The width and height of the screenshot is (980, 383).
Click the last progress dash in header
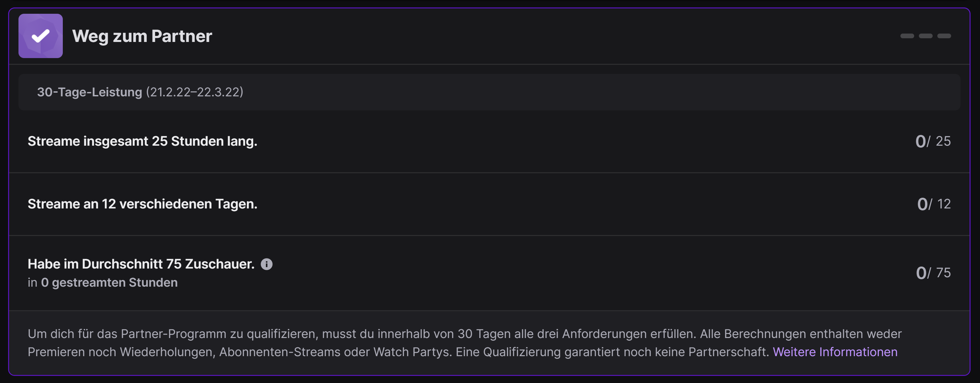click(x=944, y=36)
